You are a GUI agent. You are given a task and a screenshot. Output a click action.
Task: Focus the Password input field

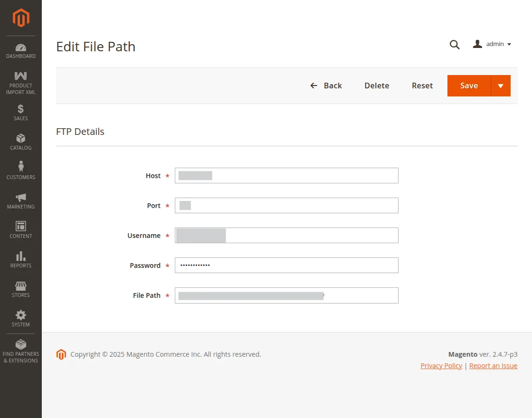click(x=286, y=266)
